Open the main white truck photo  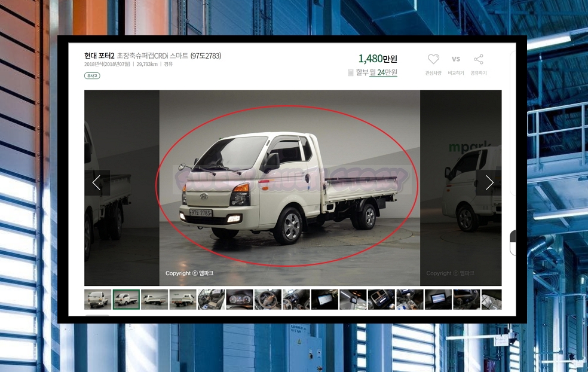[x=289, y=188]
